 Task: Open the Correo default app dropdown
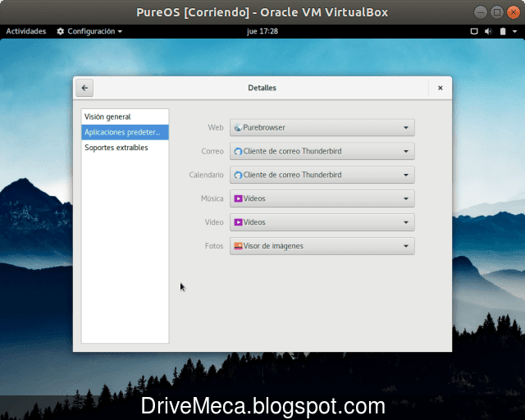322,151
